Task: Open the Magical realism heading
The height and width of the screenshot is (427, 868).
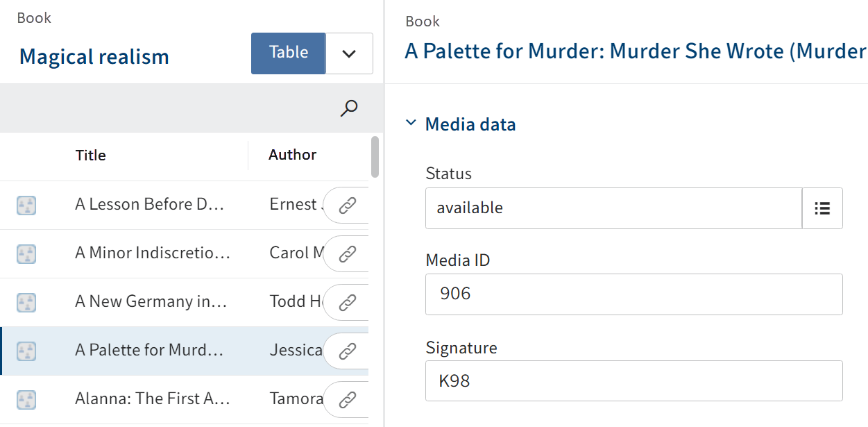Action: click(94, 56)
